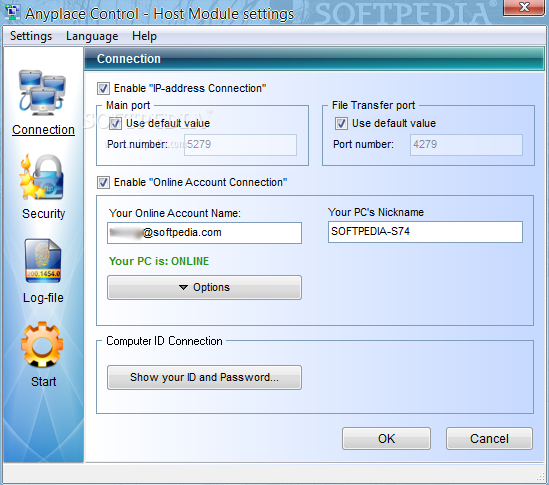The height and width of the screenshot is (485, 549).
Task: Click the Main port number field
Action: point(241,145)
